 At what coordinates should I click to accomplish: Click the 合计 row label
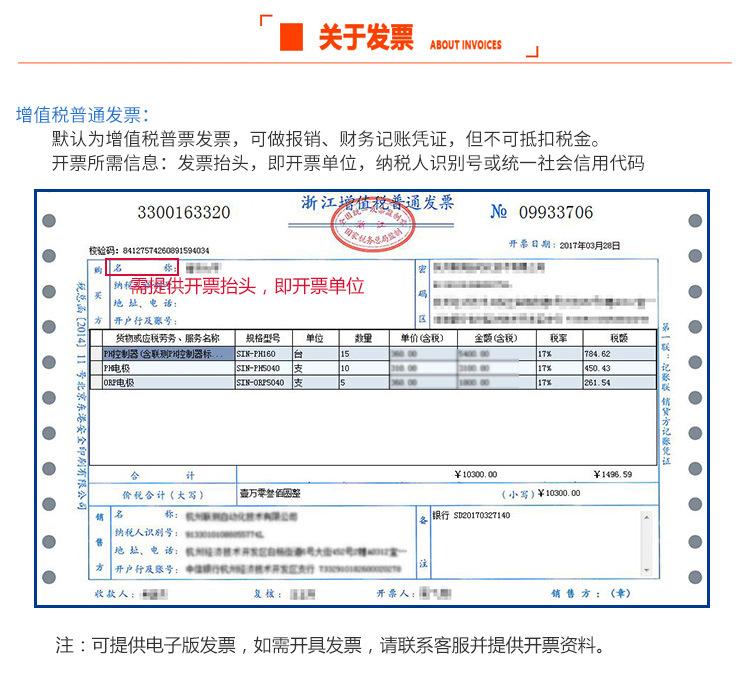pos(163,475)
